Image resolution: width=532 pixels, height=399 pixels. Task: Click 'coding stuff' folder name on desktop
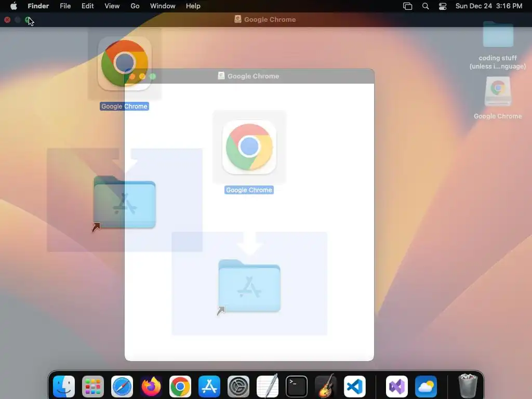tap(498, 62)
